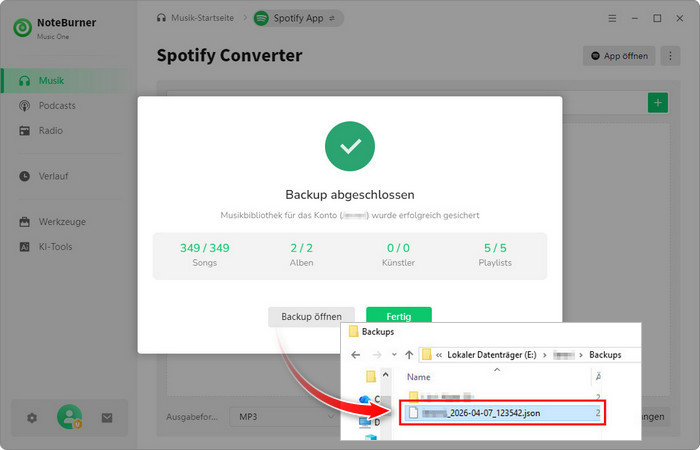The height and width of the screenshot is (450, 700).
Task: Click the headphones Musik icon
Action: coord(25,81)
